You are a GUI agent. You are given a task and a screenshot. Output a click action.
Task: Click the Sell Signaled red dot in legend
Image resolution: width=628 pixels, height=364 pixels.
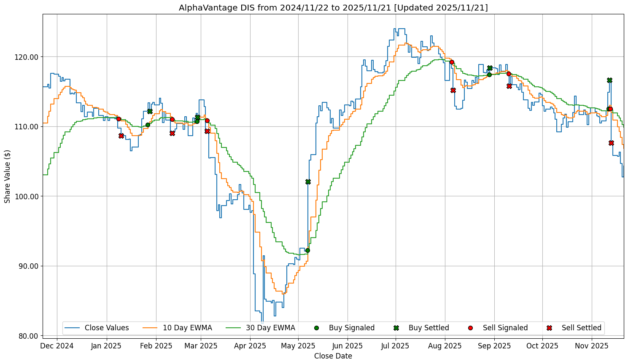click(x=470, y=328)
